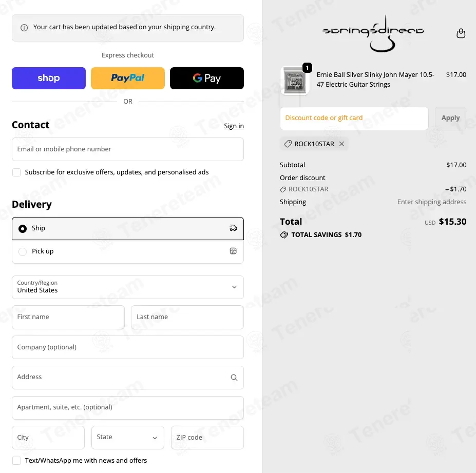
Task: Select the Ship delivery option
Action: click(23, 229)
